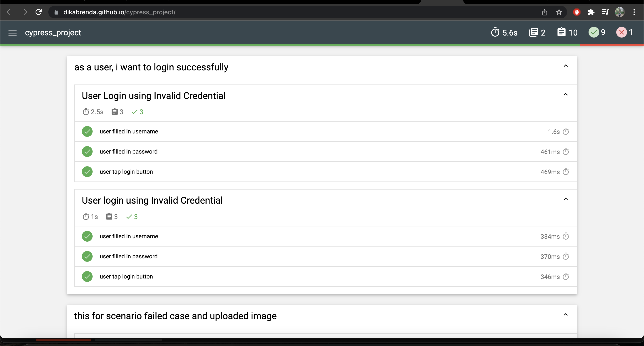Click the stopwatch icon beside 1.6s
Image resolution: width=644 pixels, height=346 pixels.
point(566,131)
